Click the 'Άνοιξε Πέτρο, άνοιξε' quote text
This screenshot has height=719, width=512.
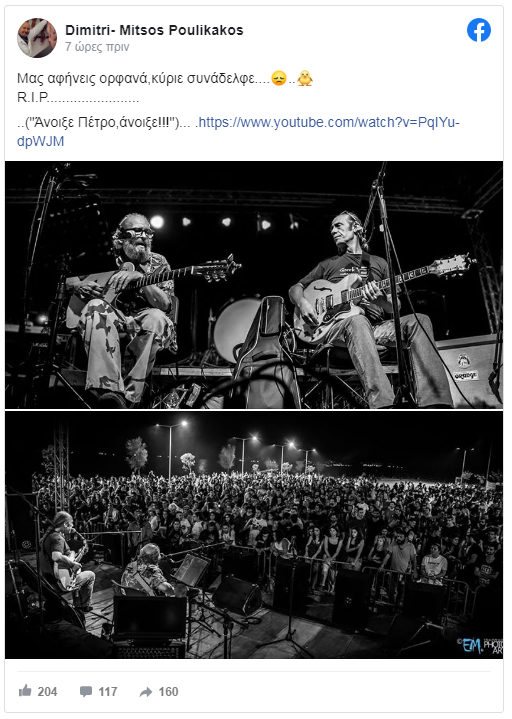pyautogui.click(x=101, y=123)
